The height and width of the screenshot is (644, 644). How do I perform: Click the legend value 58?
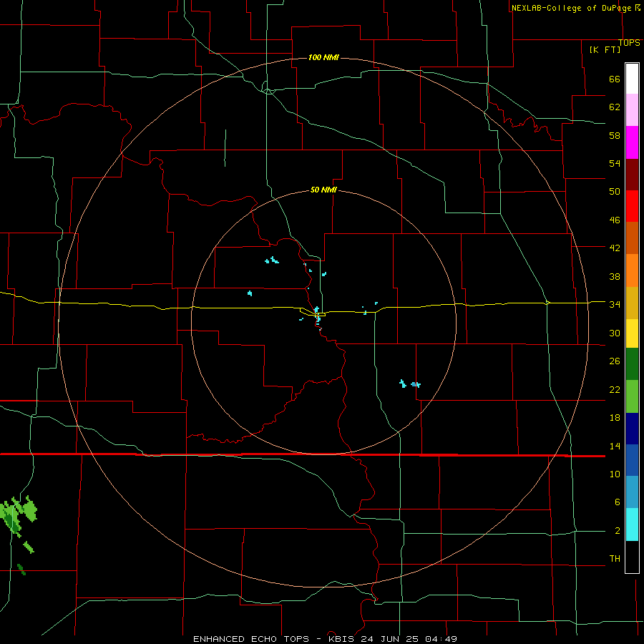click(615, 135)
